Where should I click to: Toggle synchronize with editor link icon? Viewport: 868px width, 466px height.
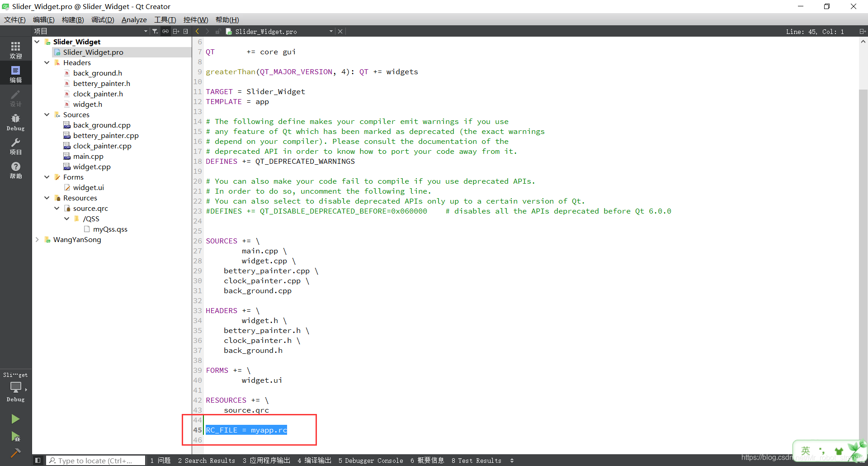pyautogui.click(x=165, y=31)
